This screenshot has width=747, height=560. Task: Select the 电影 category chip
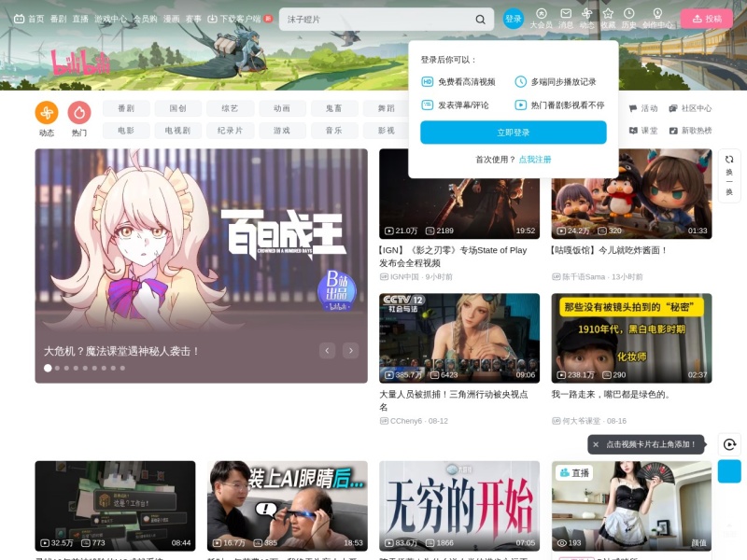point(126,131)
